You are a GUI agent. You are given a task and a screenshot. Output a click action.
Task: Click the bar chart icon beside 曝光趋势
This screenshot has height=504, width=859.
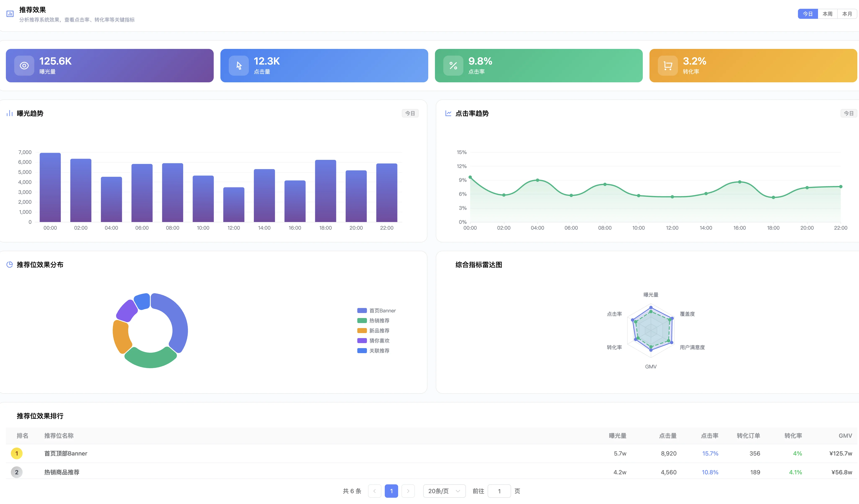pyautogui.click(x=10, y=113)
